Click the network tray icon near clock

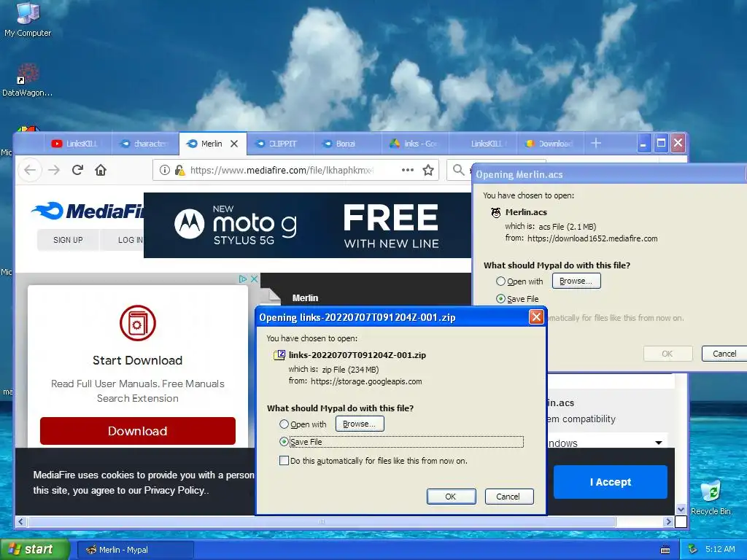pos(693,550)
